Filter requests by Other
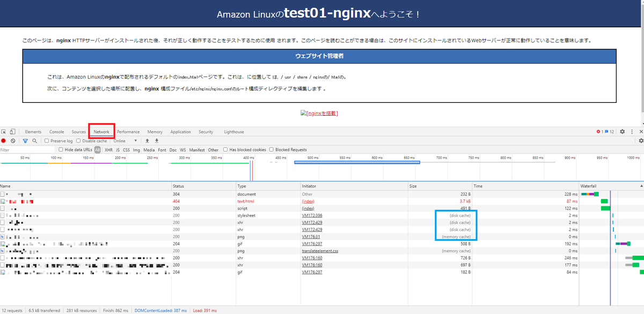The height and width of the screenshot is (314, 644). (213, 150)
